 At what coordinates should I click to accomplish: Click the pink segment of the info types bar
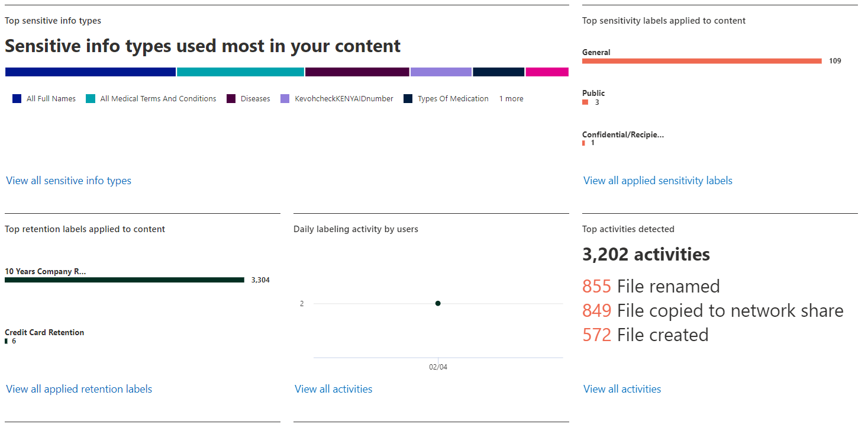547,72
